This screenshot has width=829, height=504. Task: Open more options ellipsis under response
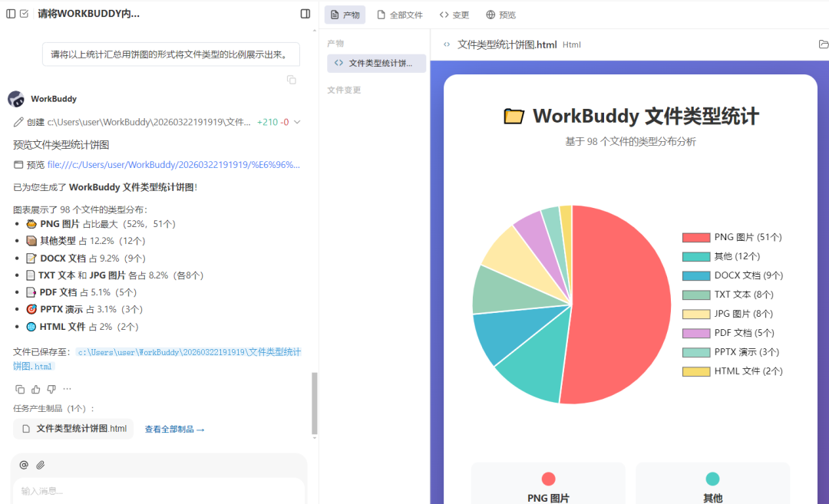[67, 389]
